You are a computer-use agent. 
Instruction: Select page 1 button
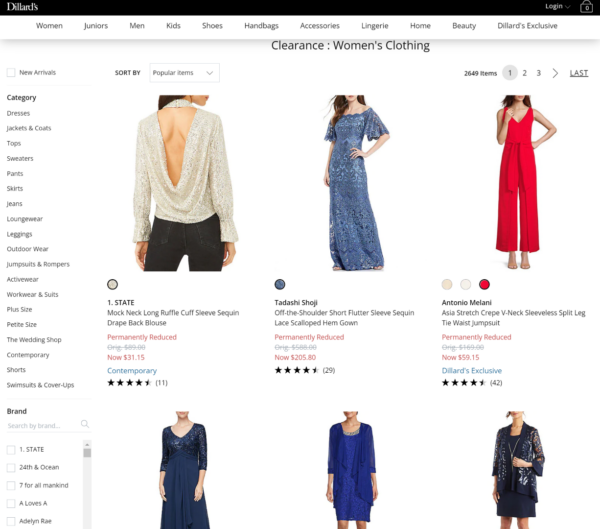click(510, 73)
